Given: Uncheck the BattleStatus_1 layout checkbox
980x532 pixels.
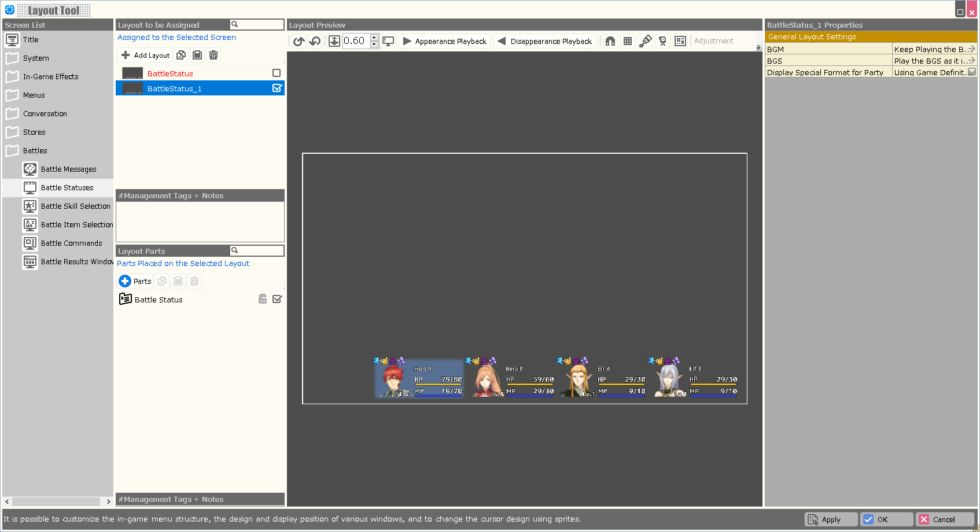Looking at the screenshot, I should coord(277,88).
